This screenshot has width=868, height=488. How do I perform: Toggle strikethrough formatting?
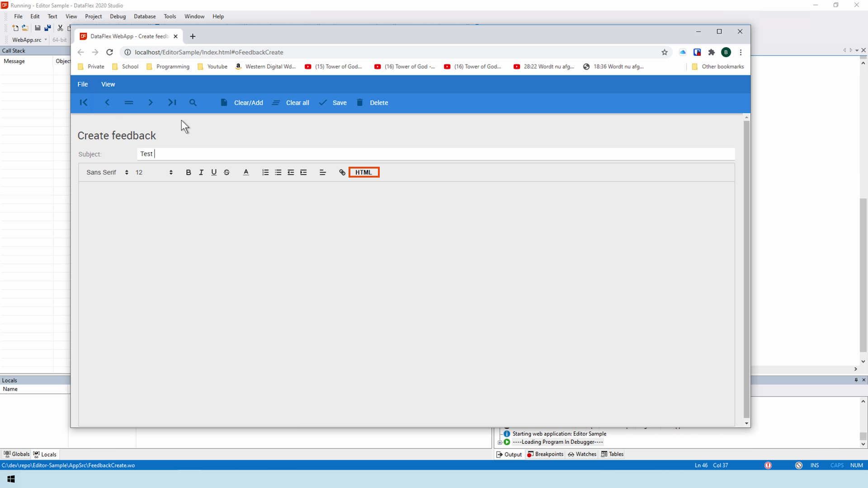point(226,172)
